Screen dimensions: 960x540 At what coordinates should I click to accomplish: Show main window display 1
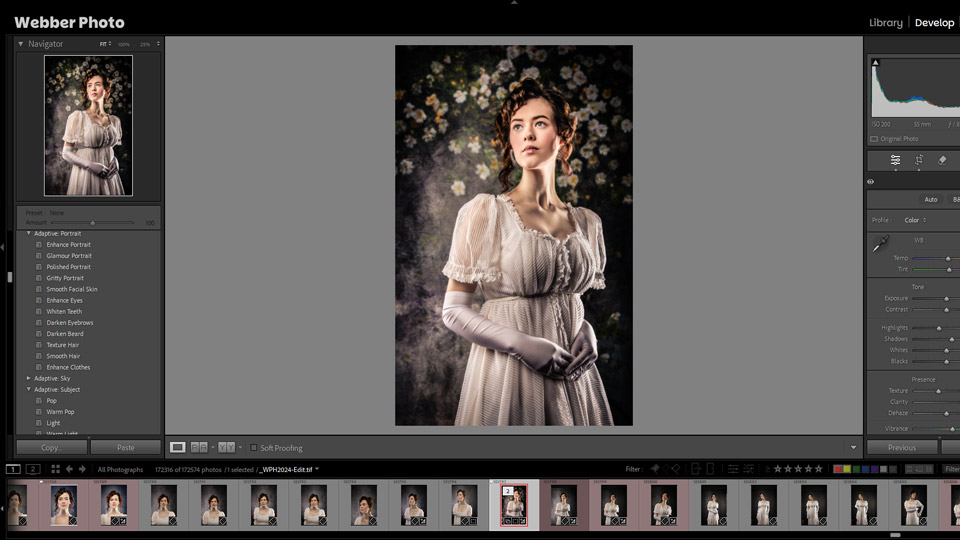pos(13,469)
